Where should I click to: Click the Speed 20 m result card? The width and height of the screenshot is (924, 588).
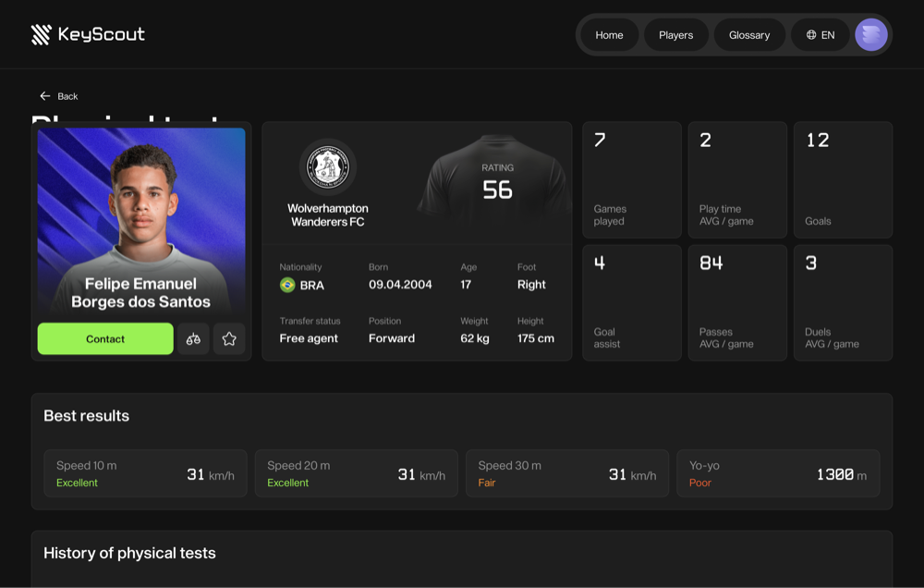[357, 473]
